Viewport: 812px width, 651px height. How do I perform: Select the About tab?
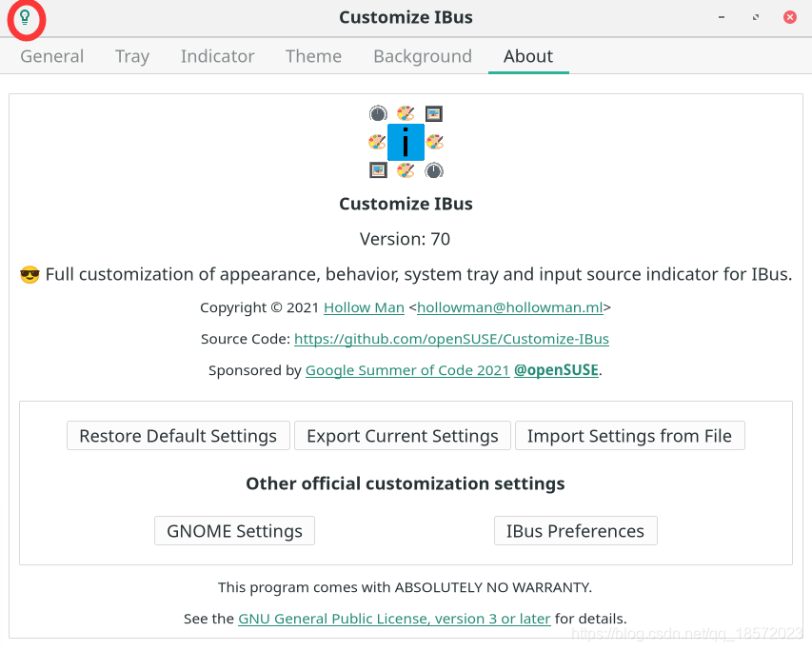point(528,56)
